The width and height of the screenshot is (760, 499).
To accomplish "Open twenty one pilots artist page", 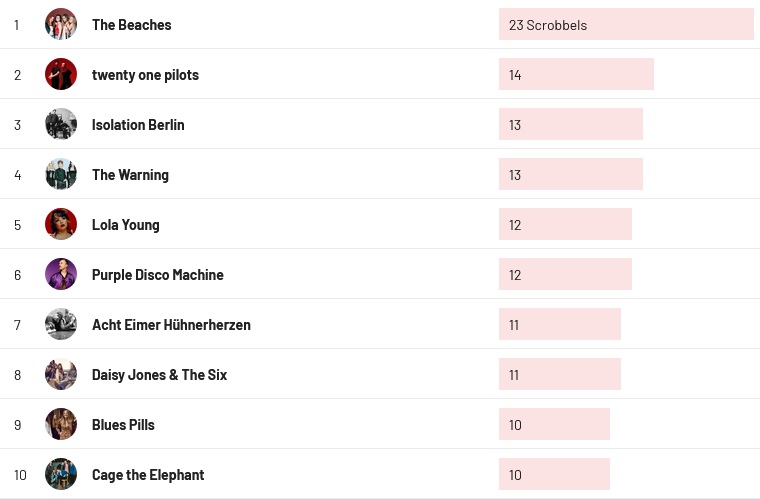I will [145, 75].
